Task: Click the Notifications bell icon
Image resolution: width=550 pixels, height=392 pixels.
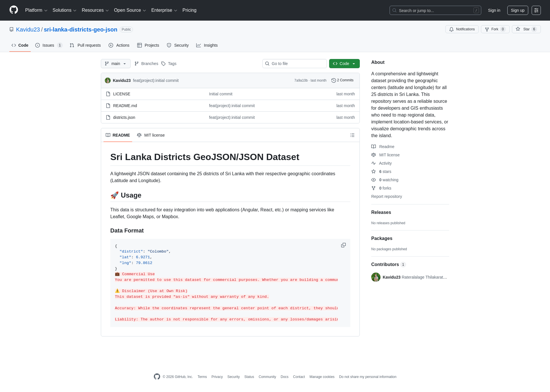Action: [x=451, y=29]
